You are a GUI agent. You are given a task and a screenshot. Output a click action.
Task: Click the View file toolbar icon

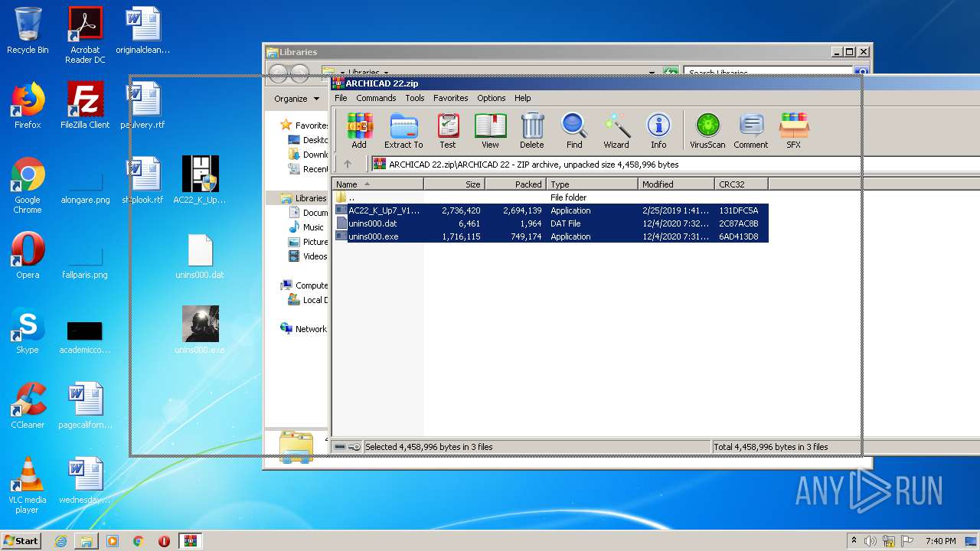click(490, 130)
